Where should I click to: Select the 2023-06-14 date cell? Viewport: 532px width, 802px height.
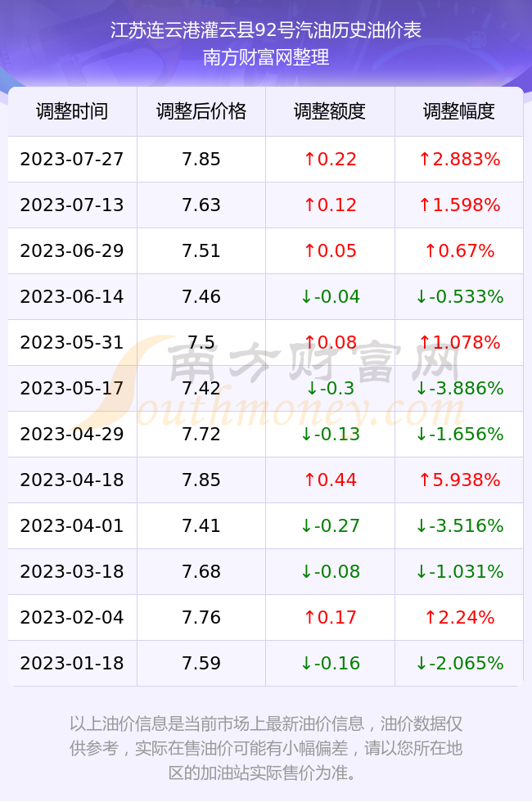click(72, 296)
